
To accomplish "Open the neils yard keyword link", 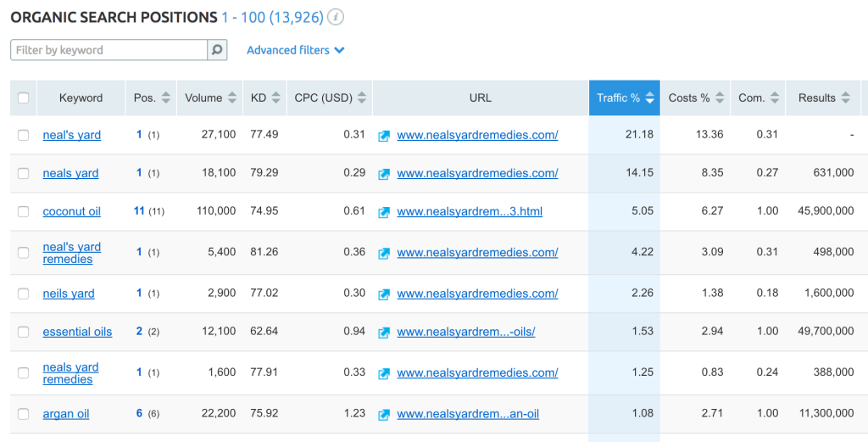I will pos(69,293).
